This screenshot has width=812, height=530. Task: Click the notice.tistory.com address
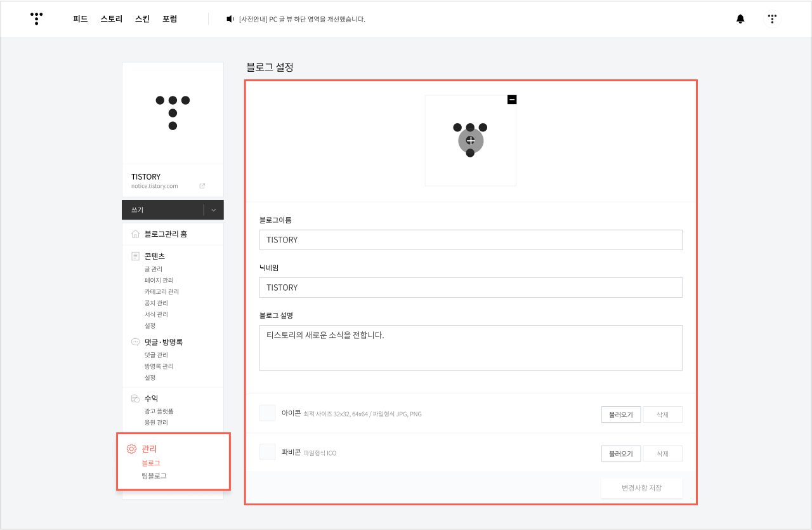point(155,186)
